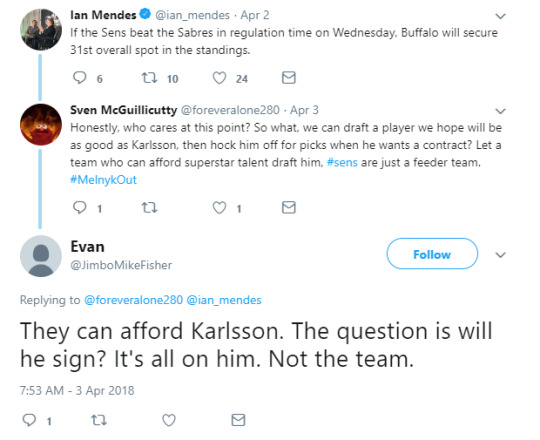Like Evan's main tweet

[169, 420]
